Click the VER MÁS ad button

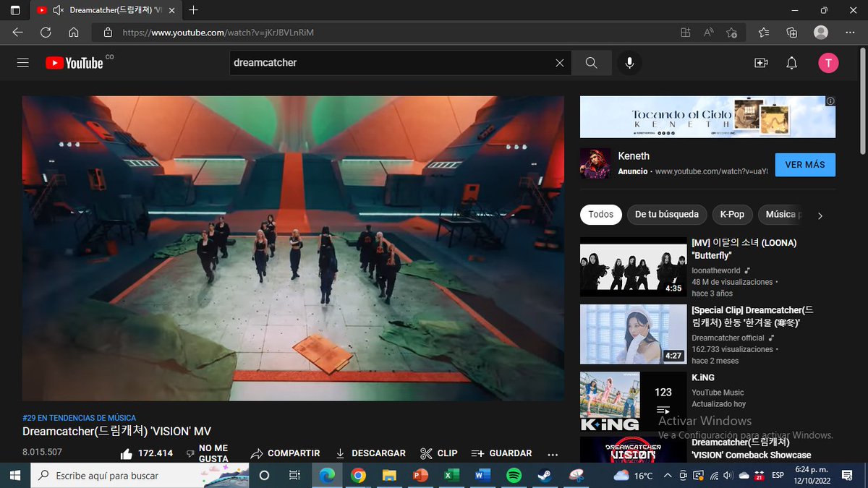(x=805, y=165)
